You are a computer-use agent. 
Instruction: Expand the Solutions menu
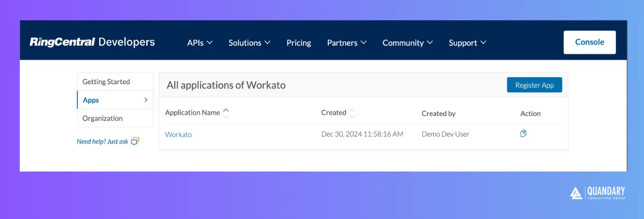250,43
